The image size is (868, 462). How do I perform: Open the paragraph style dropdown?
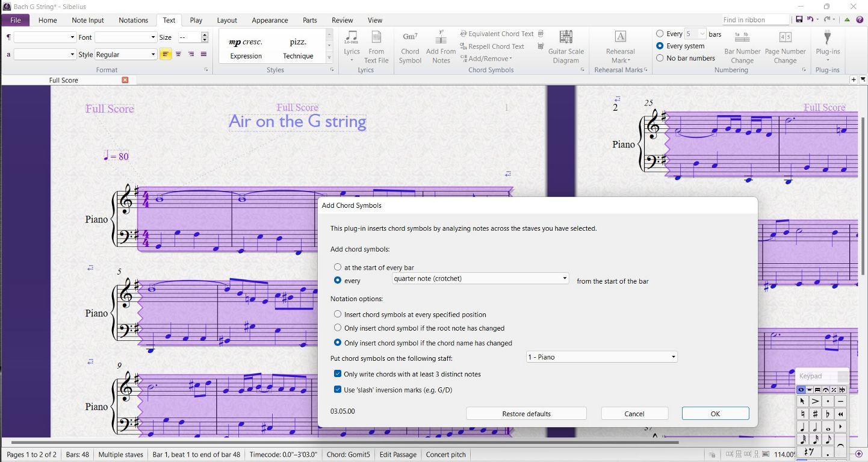pos(45,37)
